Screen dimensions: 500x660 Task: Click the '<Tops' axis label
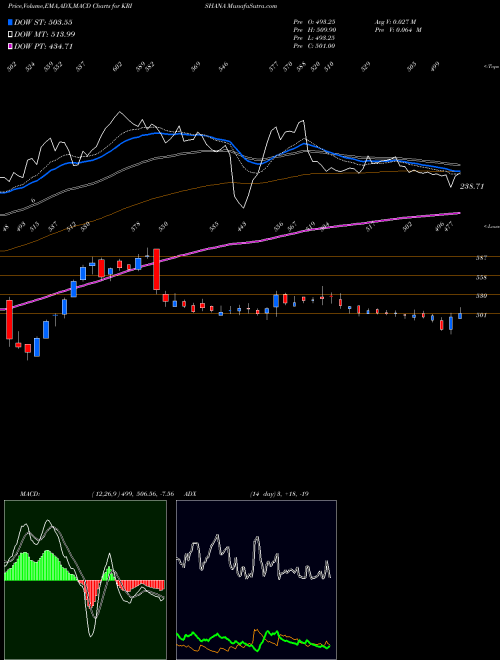[491, 67]
